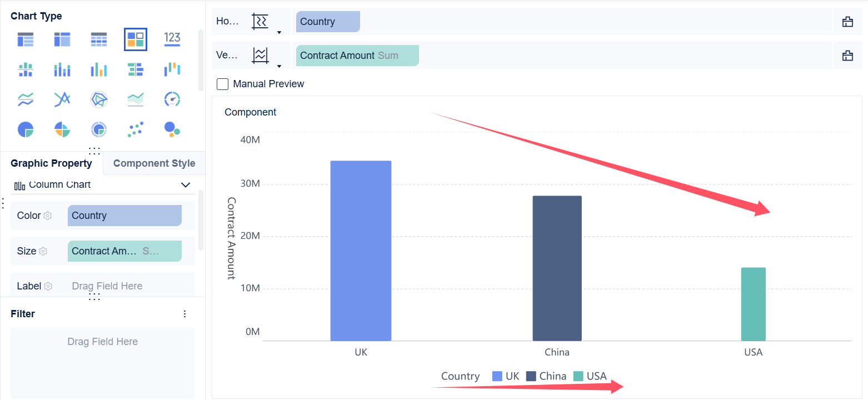Toggle the China legend color swatch
The height and width of the screenshot is (400, 868).
pyautogui.click(x=531, y=376)
